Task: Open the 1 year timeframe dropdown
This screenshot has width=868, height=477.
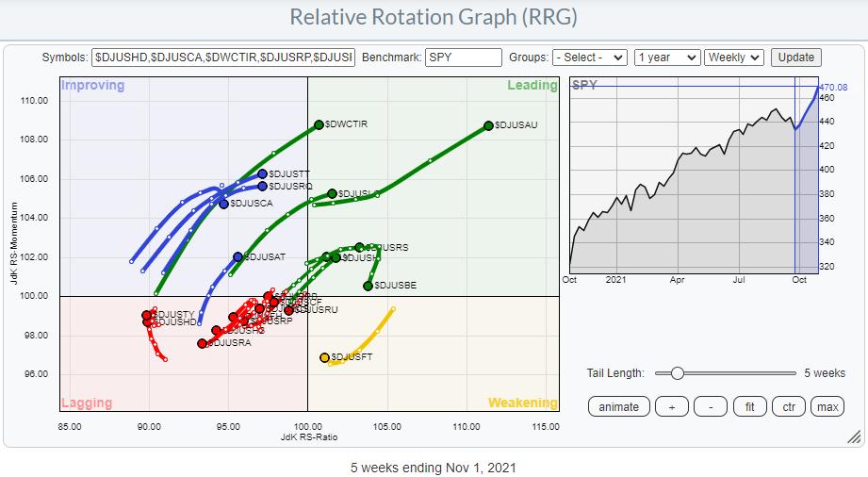Action: pyautogui.click(x=667, y=58)
